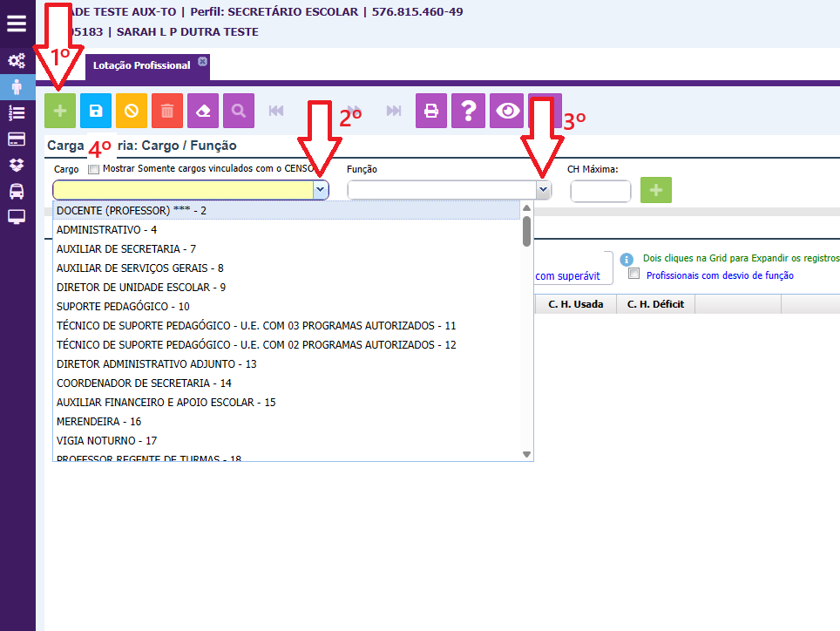Screen dimensions: 840x631
Task: Click the orange cancel icon in toolbar
Action: tap(132, 112)
